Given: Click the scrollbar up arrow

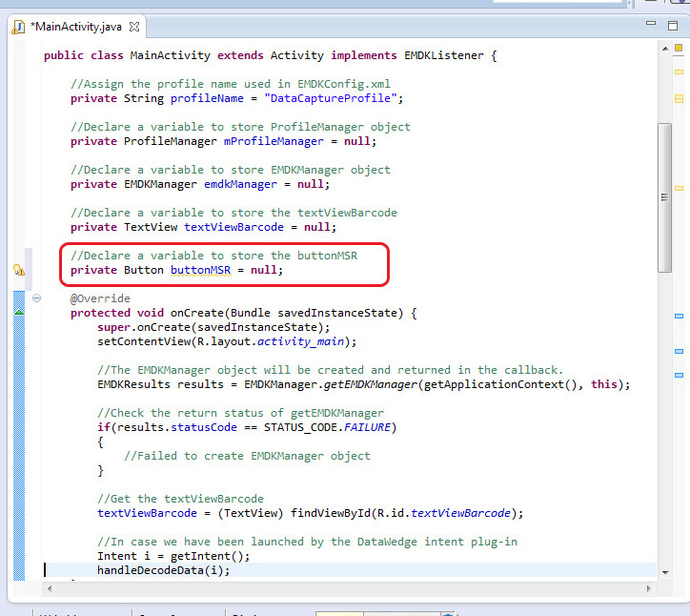Looking at the screenshot, I should tap(664, 46).
